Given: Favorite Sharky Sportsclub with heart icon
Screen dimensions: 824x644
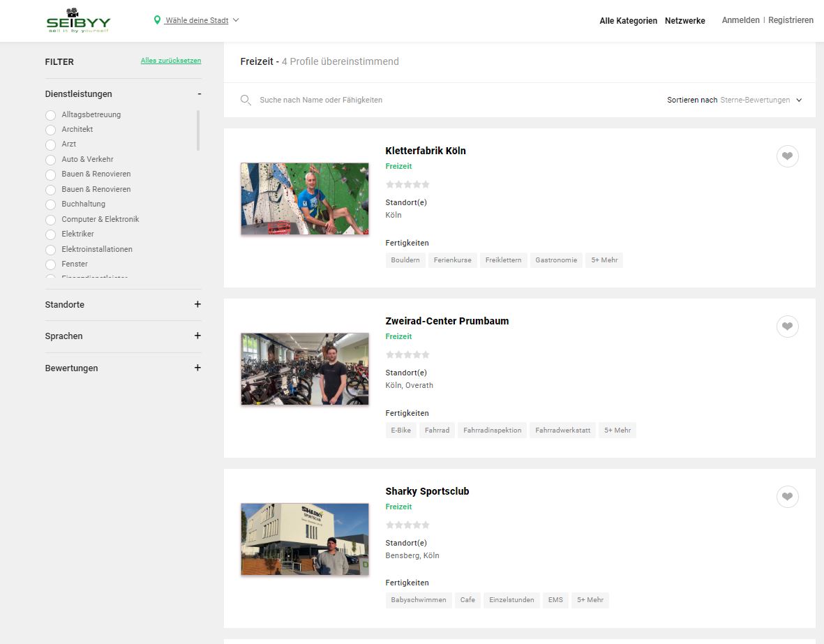Looking at the screenshot, I should click(787, 497).
